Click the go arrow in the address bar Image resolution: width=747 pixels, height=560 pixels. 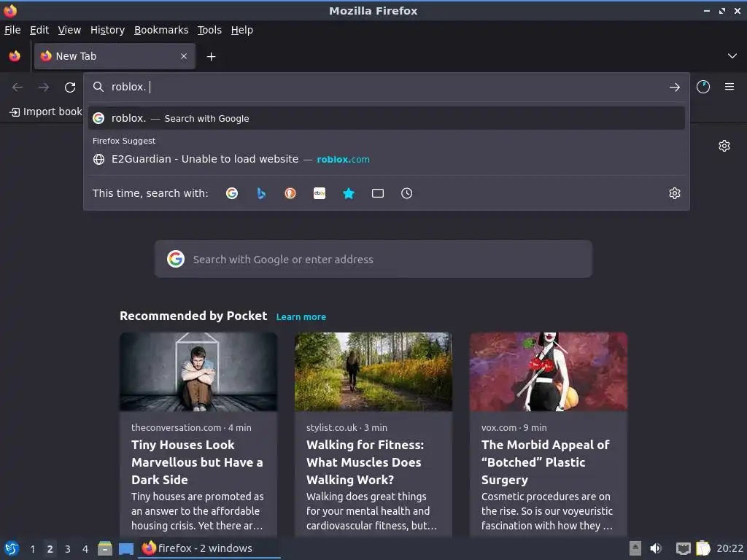(675, 87)
